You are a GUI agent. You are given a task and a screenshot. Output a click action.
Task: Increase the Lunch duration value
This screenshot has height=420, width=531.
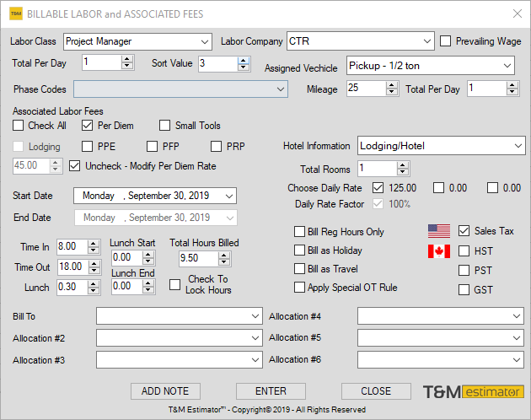click(x=93, y=283)
